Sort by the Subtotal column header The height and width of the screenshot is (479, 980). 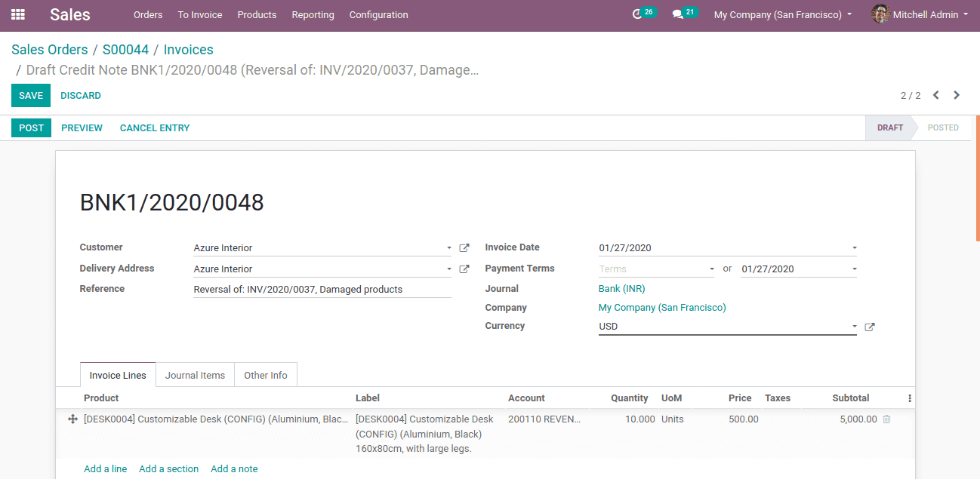point(851,398)
